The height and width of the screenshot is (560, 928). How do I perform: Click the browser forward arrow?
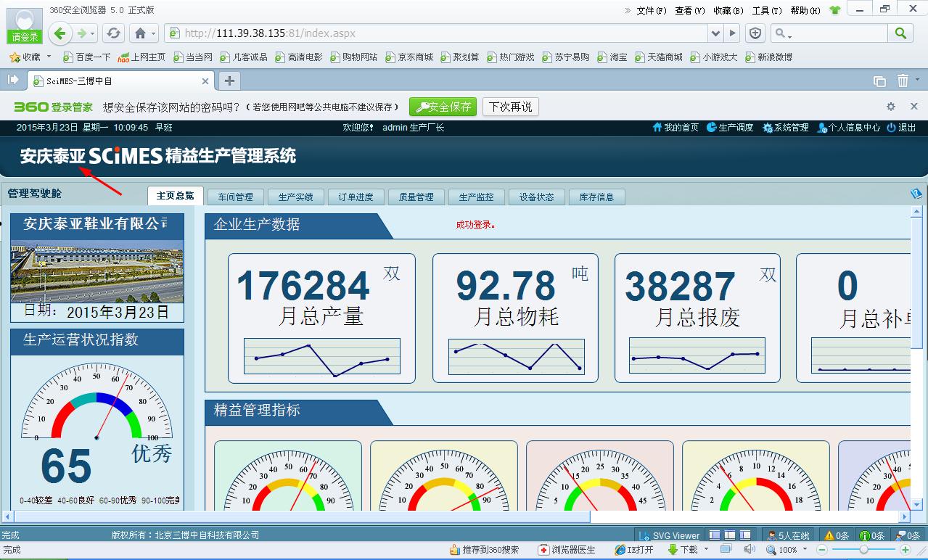82,33
